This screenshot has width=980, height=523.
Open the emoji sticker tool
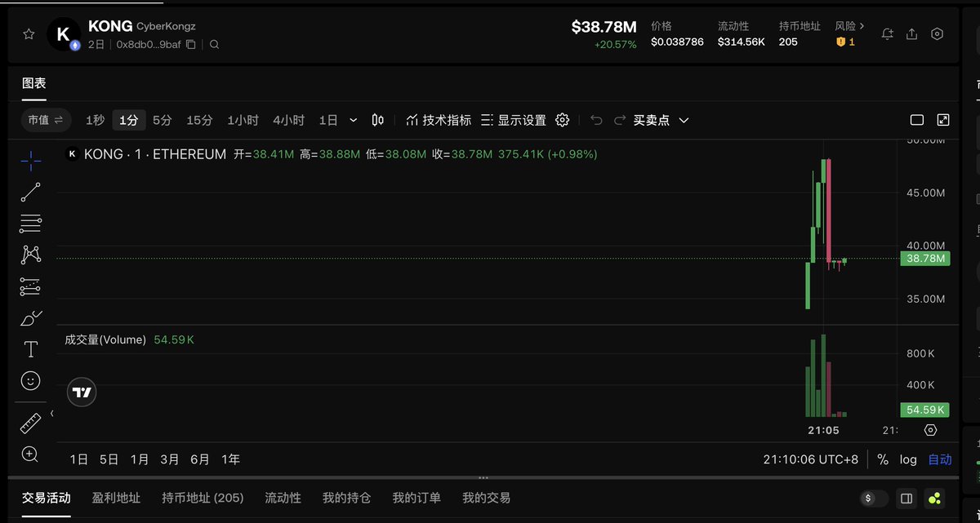tap(30, 380)
